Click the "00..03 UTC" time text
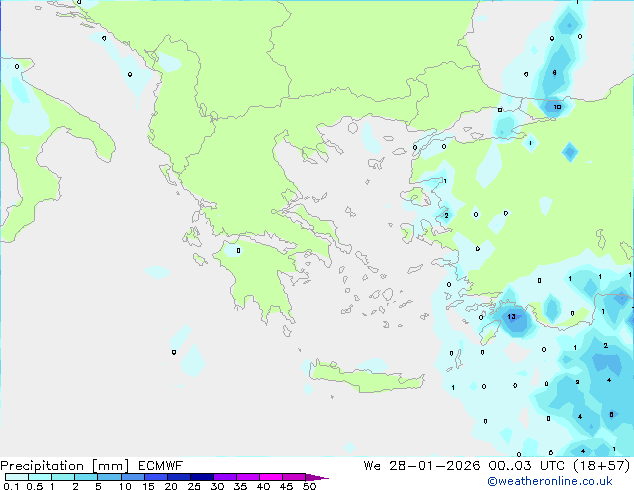The width and height of the screenshot is (634, 490). tap(526, 466)
